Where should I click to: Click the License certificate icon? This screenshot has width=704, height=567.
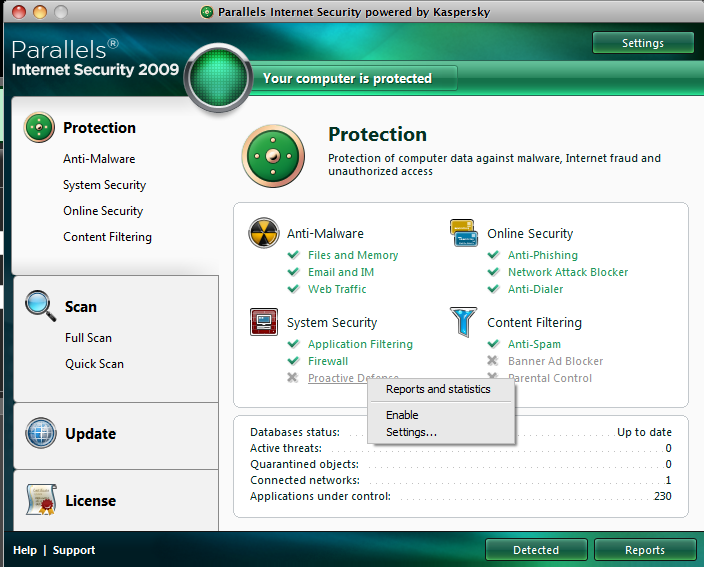41,500
